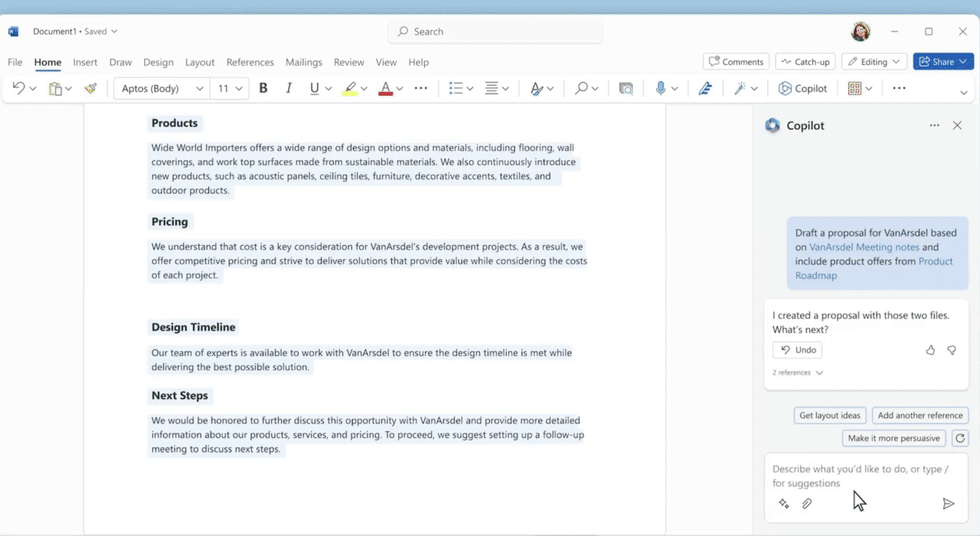Expand the highlight color dropdown arrow
The image size is (980, 536).
click(x=364, y=89)
